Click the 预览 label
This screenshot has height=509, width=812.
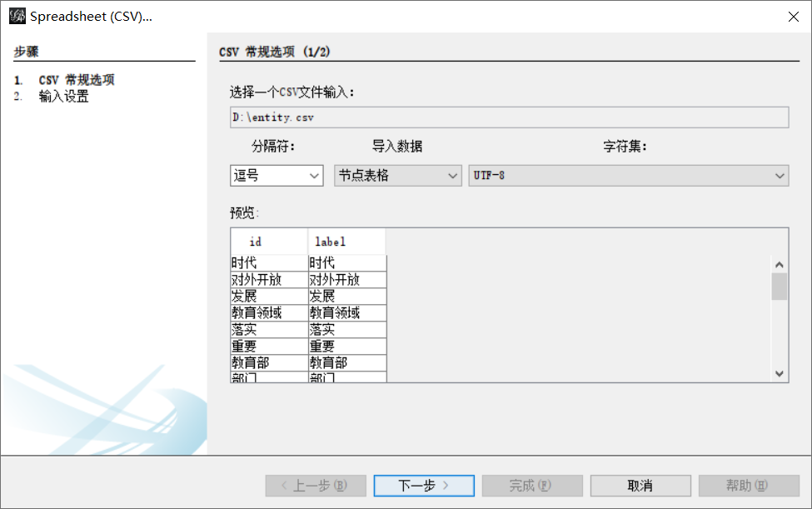(x=244, y=212)
